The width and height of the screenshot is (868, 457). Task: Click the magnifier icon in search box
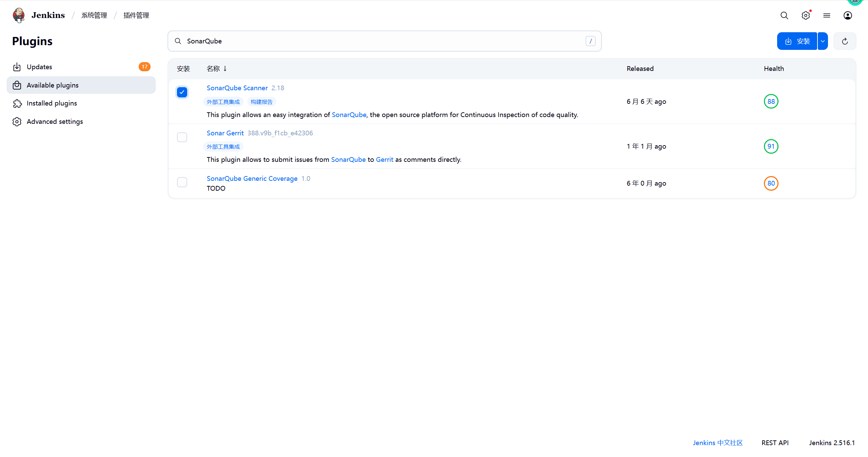[178, 41]
